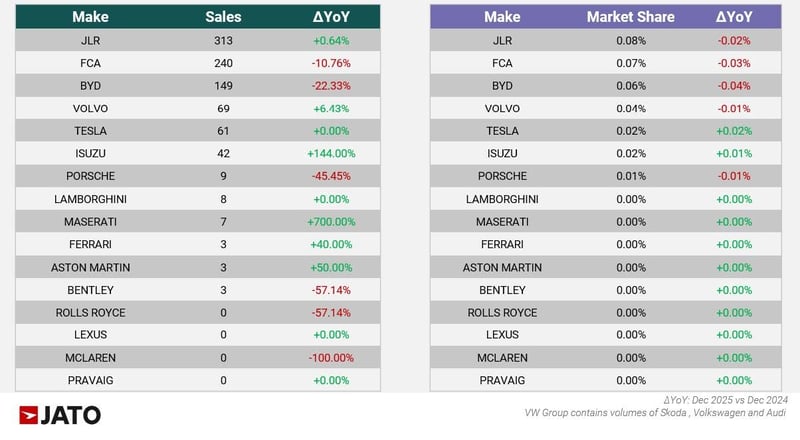Screen dimensions: 800x440
Task: Click PORSCHE -45.45% cell
Action: pos(330,176)
